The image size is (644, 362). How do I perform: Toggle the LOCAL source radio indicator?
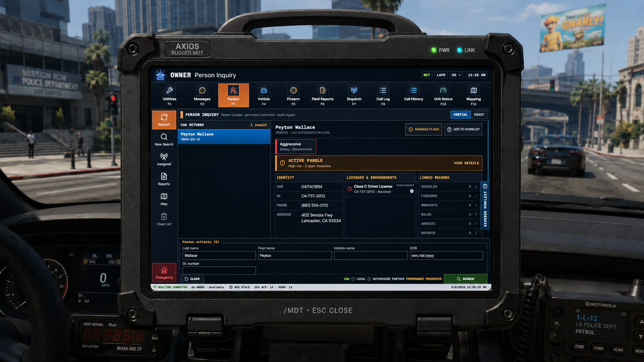[353, 279]
